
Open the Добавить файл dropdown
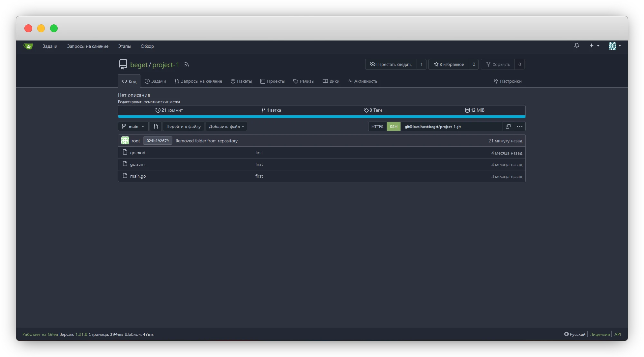coord(226,127)
